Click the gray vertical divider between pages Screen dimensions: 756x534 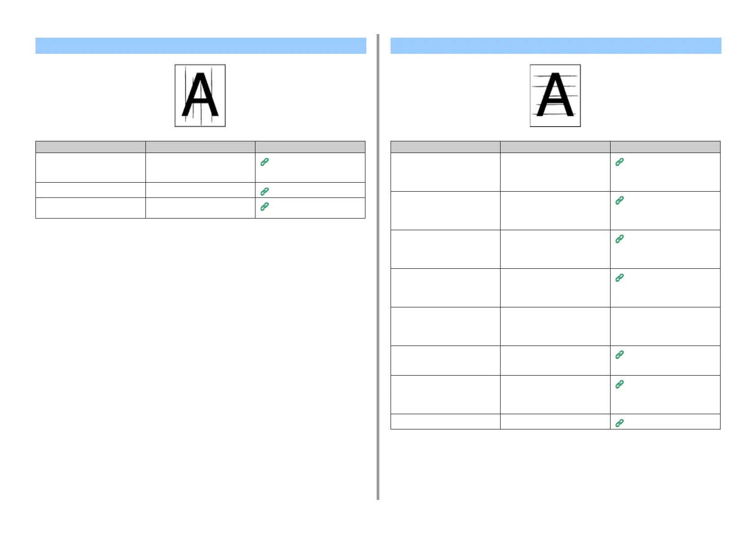tap(378, 267)
